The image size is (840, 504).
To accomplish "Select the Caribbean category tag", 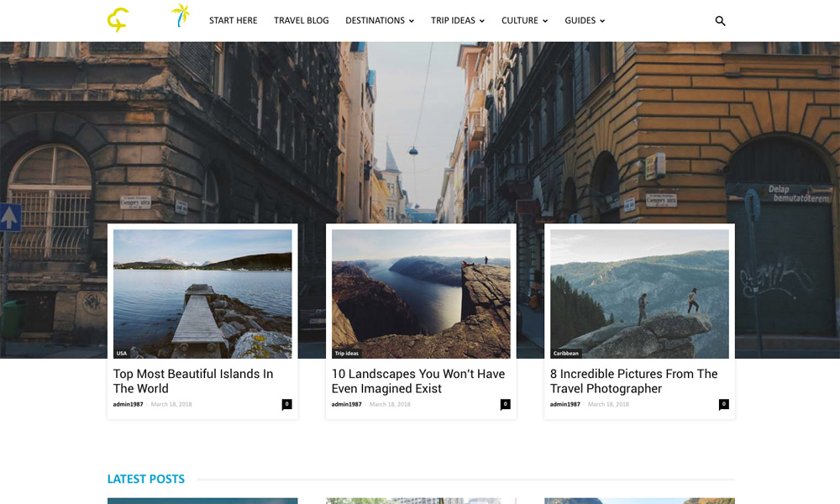I will [565, 354].
